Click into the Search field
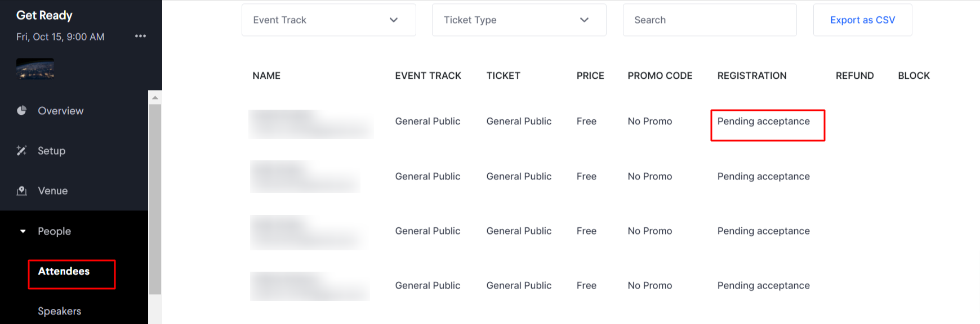 (710, 20)
